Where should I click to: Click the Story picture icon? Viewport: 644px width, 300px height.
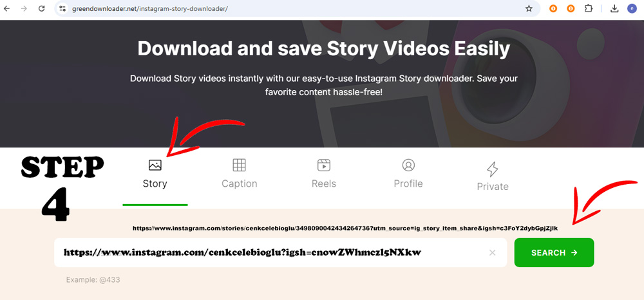tap(155, 165)
